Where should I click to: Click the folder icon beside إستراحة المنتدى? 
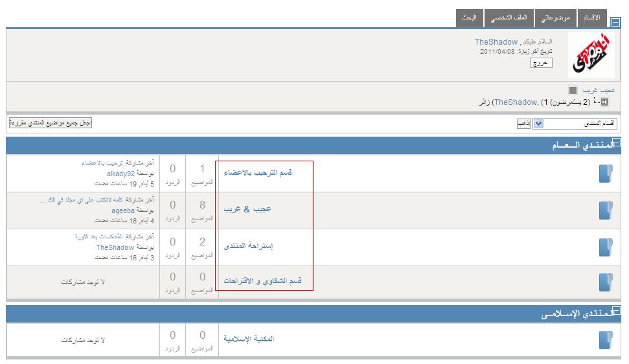606,247
